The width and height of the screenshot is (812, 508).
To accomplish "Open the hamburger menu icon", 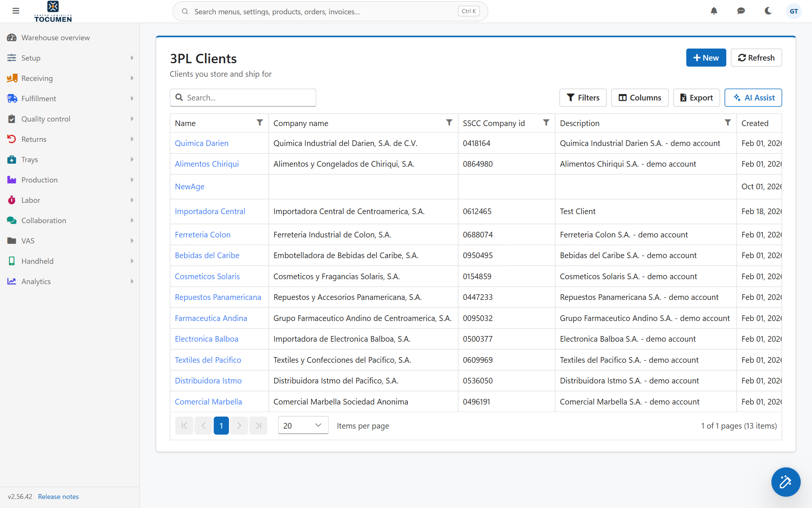I will point(16,11).
